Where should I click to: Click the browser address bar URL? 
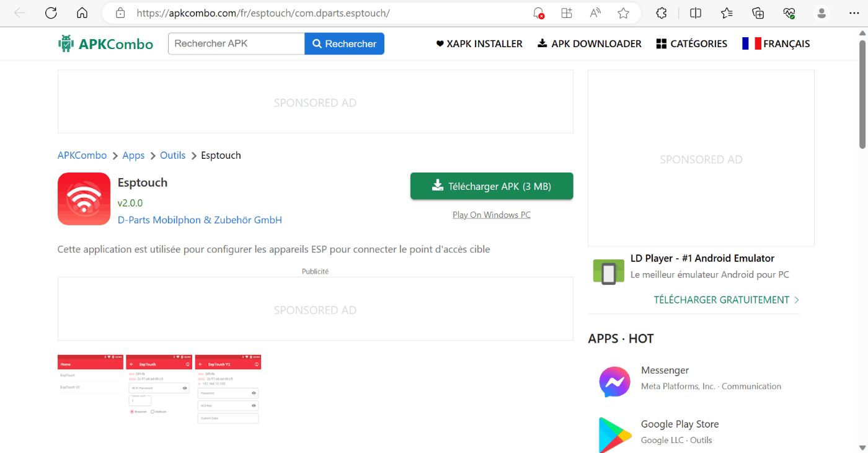263,13
